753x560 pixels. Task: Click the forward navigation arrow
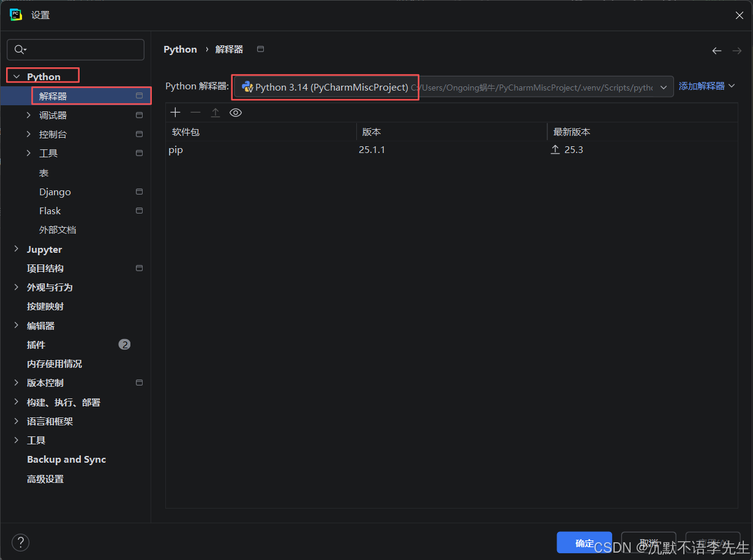[x=737, y=51]
